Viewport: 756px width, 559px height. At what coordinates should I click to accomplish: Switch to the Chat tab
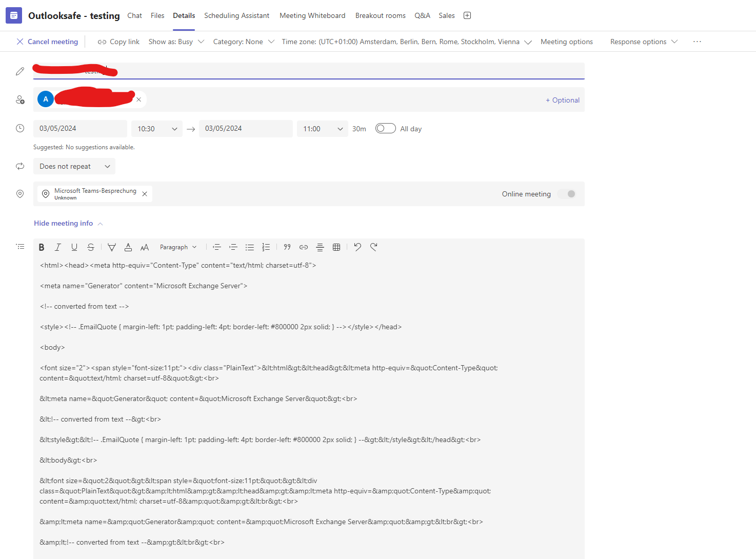click(x=135, y=15)
